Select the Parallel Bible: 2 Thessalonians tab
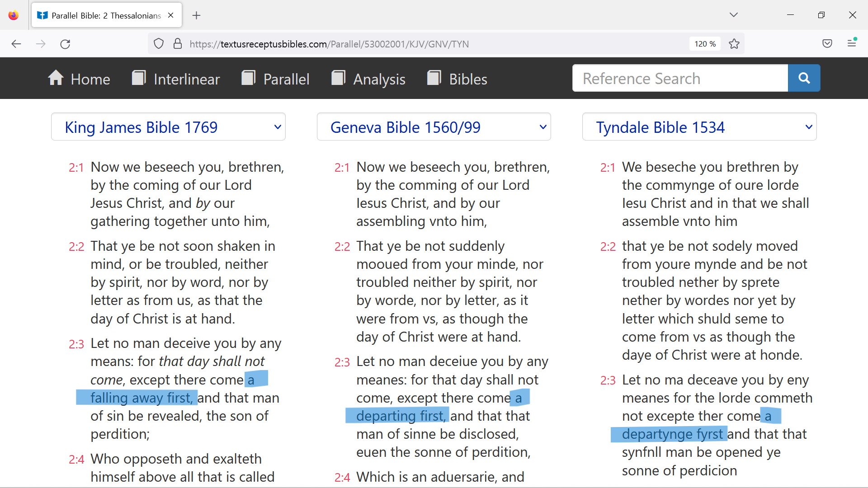This screenshot has width=868, height=488. (107, 15)
